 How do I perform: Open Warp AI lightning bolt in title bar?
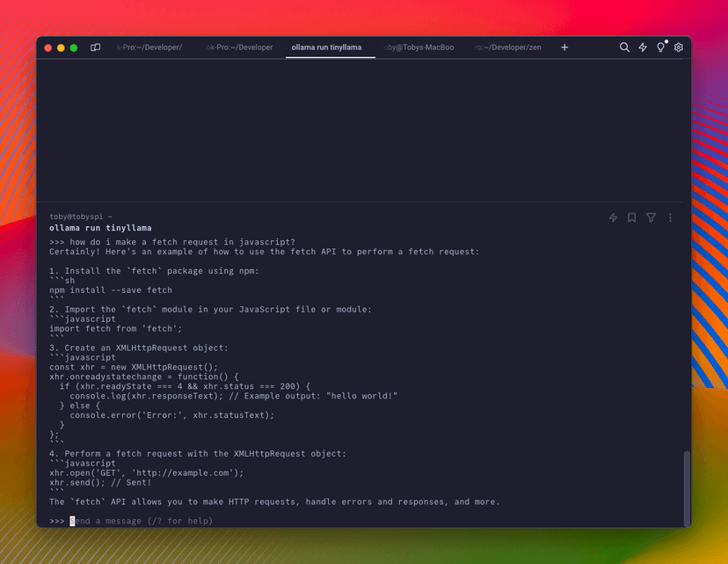[643, 48]
